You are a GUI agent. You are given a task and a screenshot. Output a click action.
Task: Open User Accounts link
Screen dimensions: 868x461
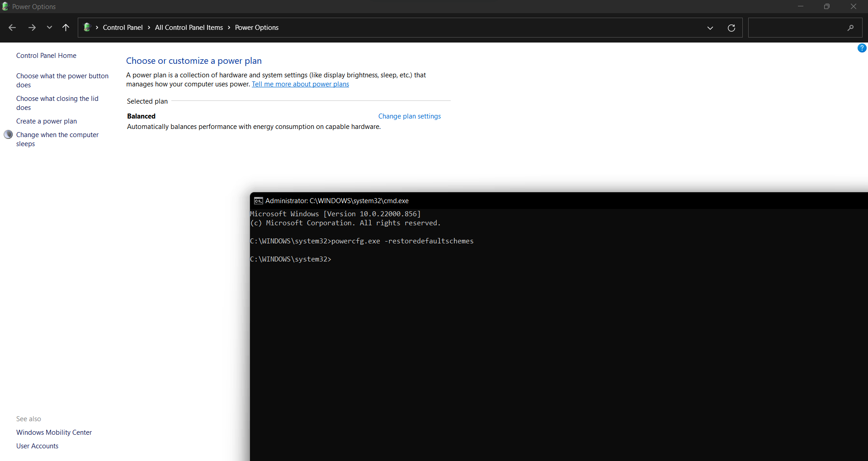(x=37, y=446)
